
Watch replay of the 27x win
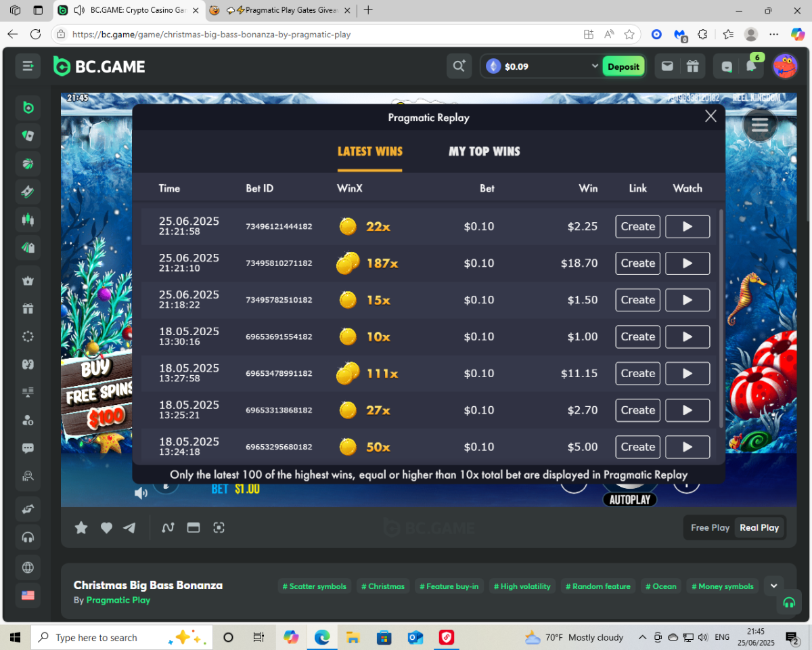pos(687,410)
